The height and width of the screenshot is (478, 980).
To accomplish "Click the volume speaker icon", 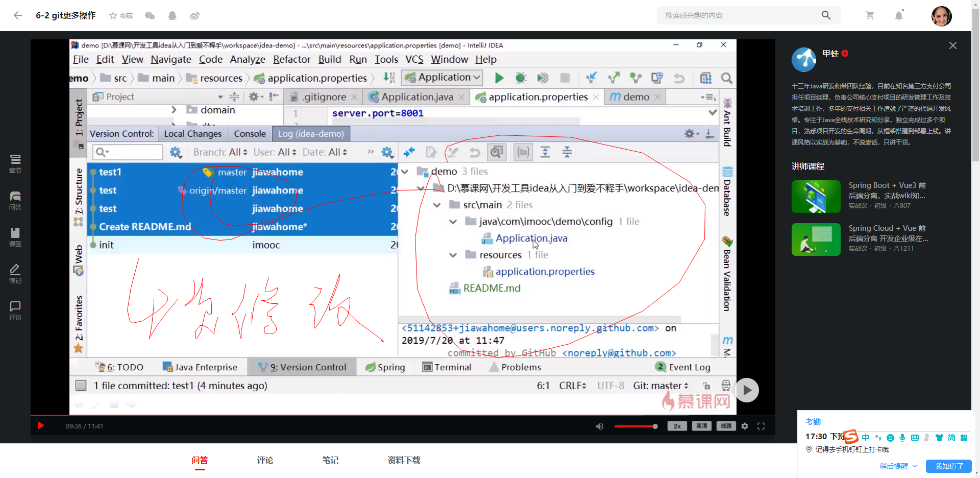I will (x=600, y=426).
